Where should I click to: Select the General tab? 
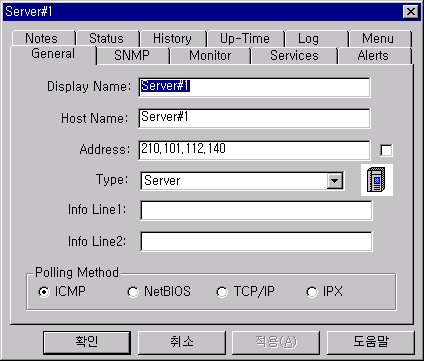click(53, 54)
